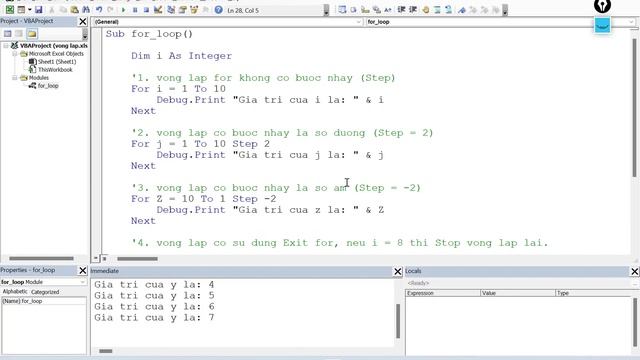Switch to the Categorized properties tab

tap(45, 292)
